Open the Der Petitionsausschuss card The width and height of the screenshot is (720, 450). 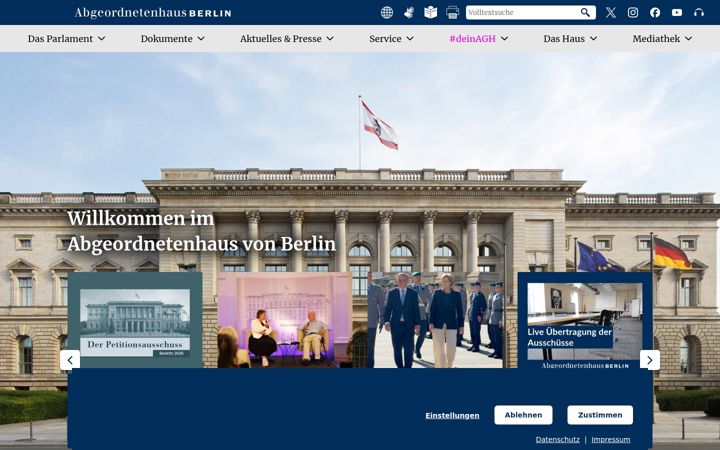(135, 320)
